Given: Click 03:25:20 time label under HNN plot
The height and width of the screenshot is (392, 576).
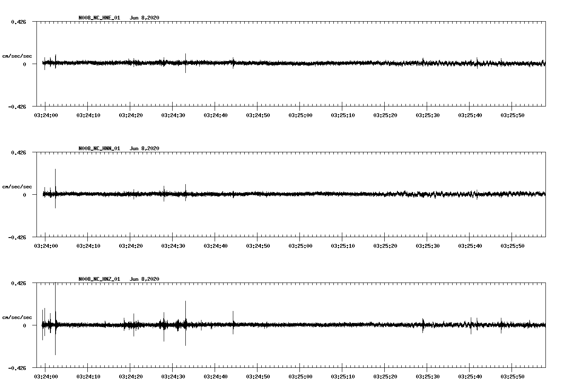Looking at the screenshot, I should (385, 246).
